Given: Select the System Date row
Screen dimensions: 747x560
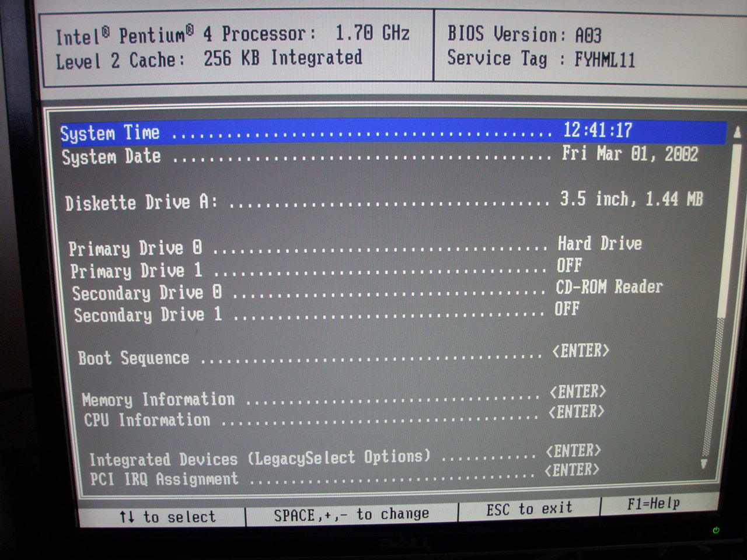Looking at the screenshot, I should click(x=380, y=155).
